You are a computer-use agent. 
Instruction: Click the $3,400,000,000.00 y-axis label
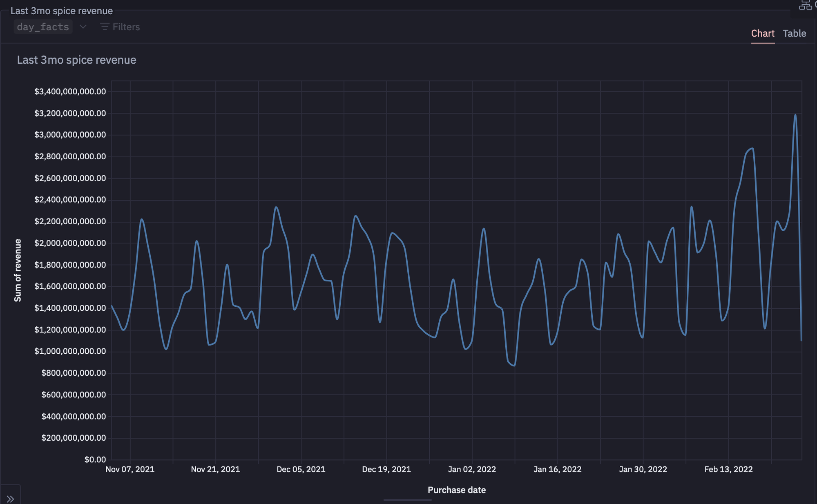[x=70, y=91]
